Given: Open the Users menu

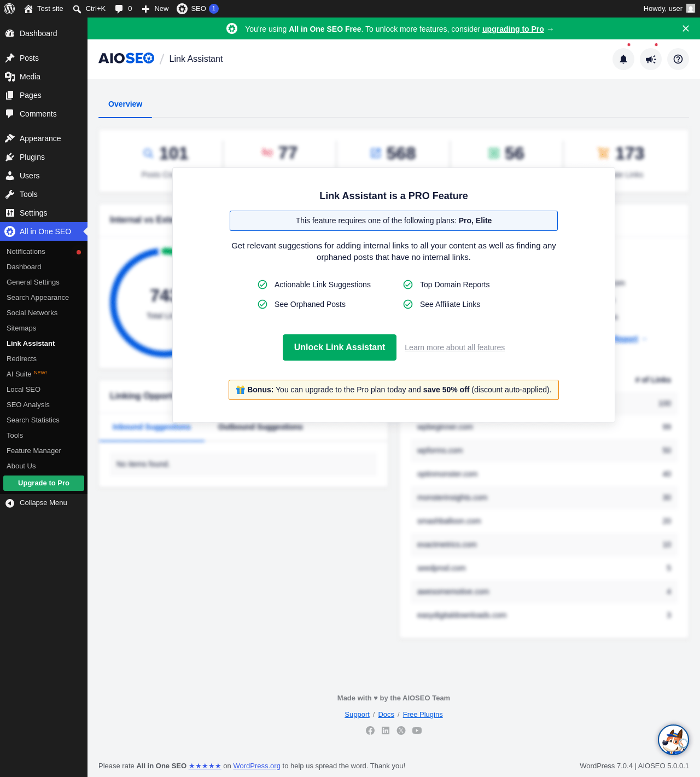Looking at the screenshot, I should (x=44, y=176).
